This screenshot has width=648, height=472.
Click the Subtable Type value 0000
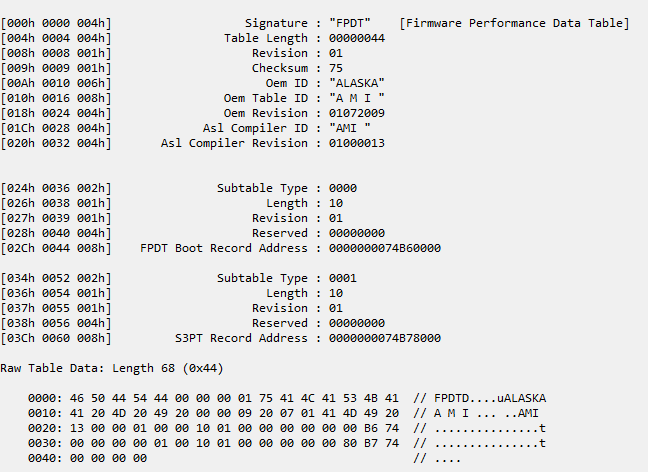343,188
